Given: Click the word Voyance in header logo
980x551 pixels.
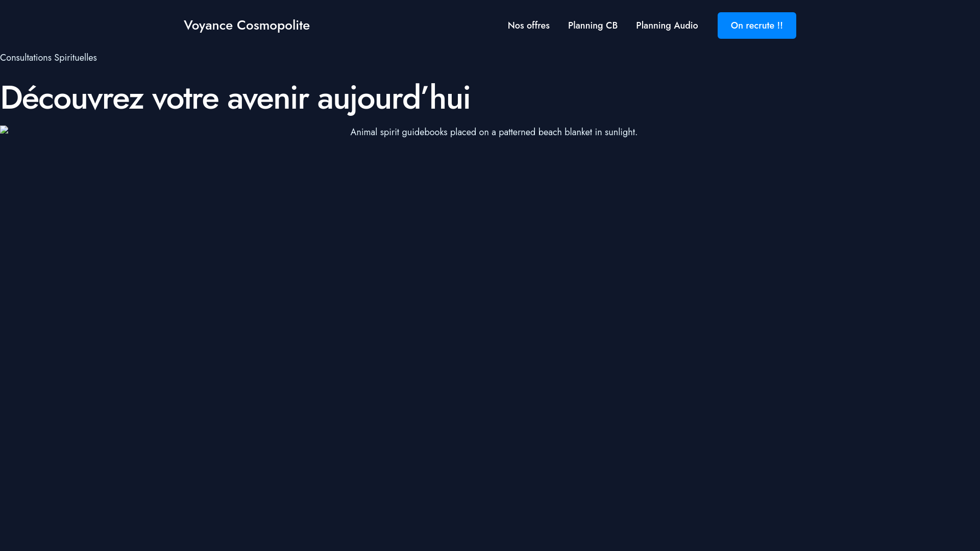Looking at the screenshot, I should 208,25.
